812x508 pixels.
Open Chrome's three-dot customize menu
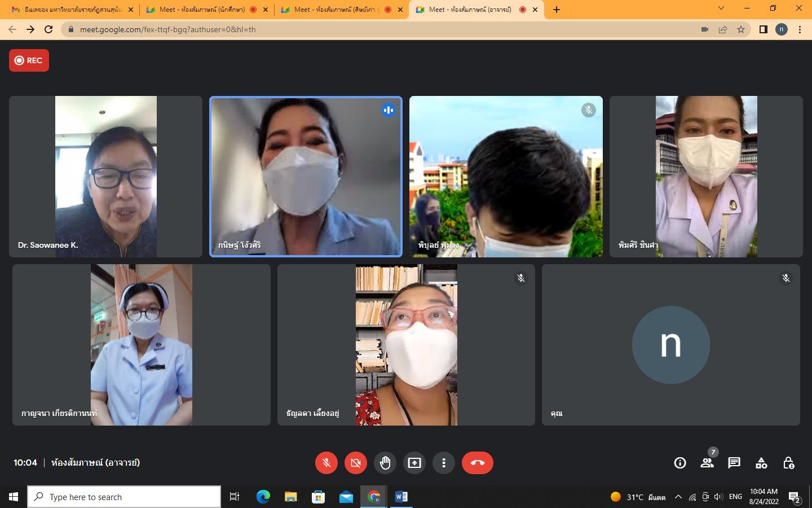coord(800,29)
